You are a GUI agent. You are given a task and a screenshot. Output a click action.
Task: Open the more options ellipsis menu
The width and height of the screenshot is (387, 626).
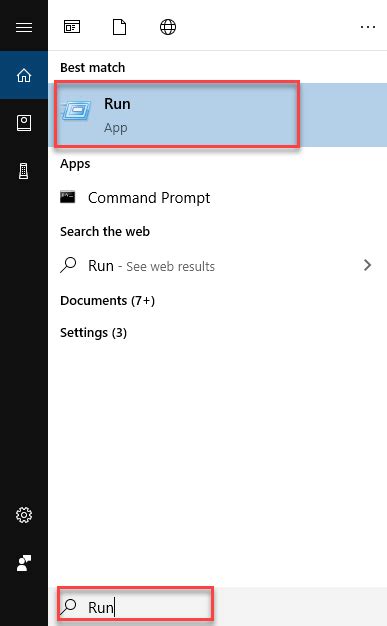click(368, 27)
